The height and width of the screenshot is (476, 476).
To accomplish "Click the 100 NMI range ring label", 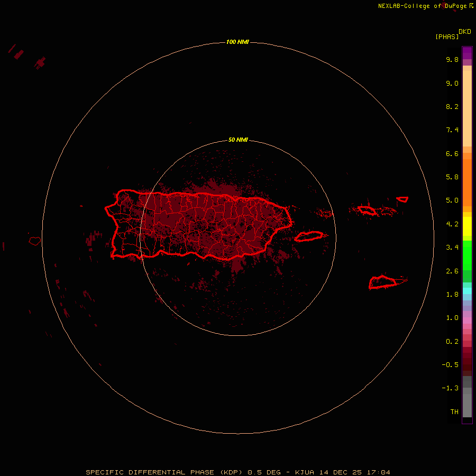I will click(237, 42).
